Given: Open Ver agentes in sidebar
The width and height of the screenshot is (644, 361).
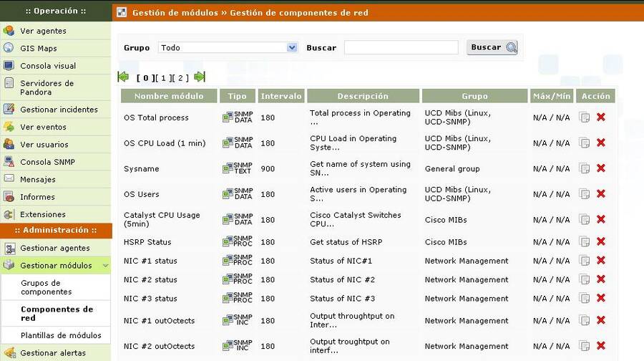Looking at the screenshot, I should [43, 31].
